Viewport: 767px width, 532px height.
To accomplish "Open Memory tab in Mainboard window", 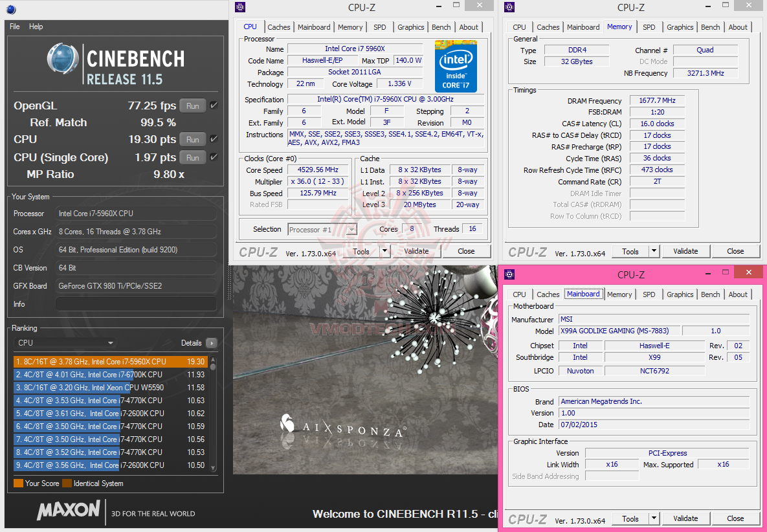I will [619, 294].
